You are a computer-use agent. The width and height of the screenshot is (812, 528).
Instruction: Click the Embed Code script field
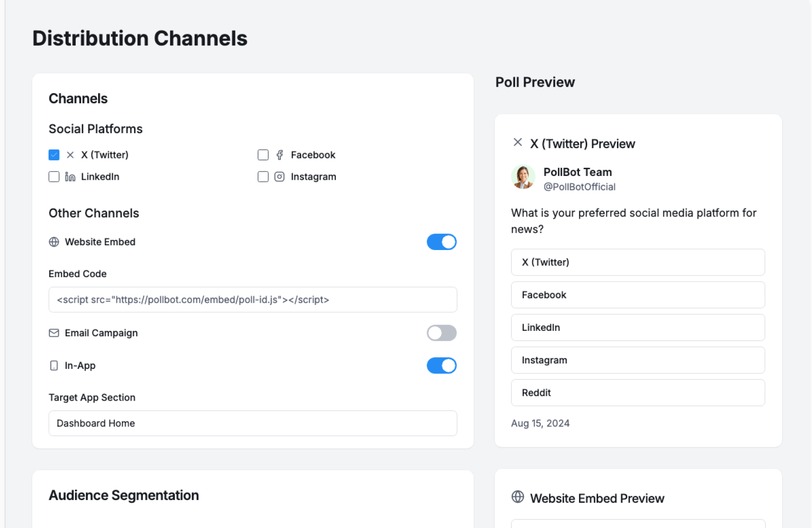coord(252,300)
